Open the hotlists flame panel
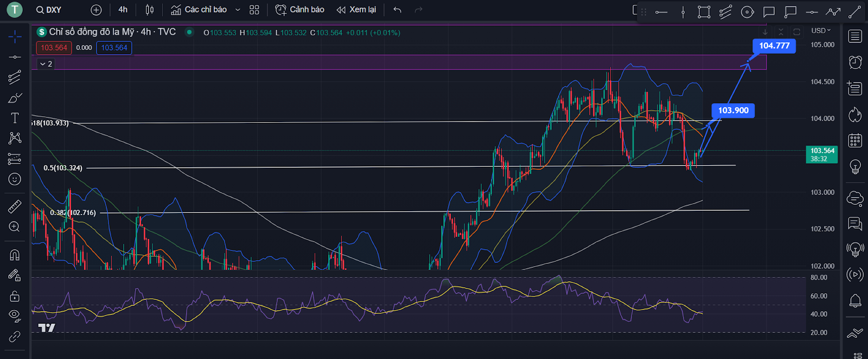 855,114
